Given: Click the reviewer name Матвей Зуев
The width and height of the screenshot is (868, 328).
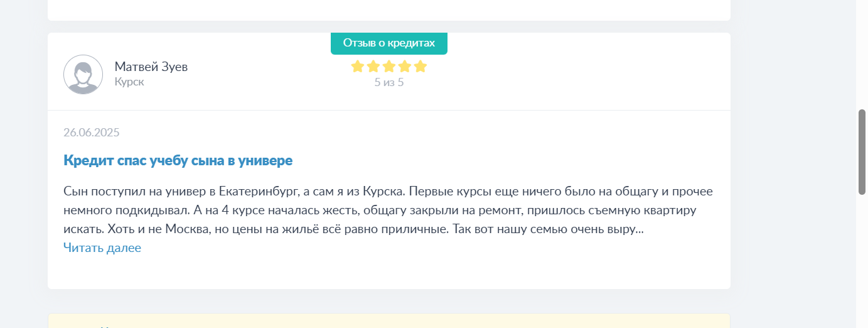Looking at the screenshot, I should [x=151, y=67].
